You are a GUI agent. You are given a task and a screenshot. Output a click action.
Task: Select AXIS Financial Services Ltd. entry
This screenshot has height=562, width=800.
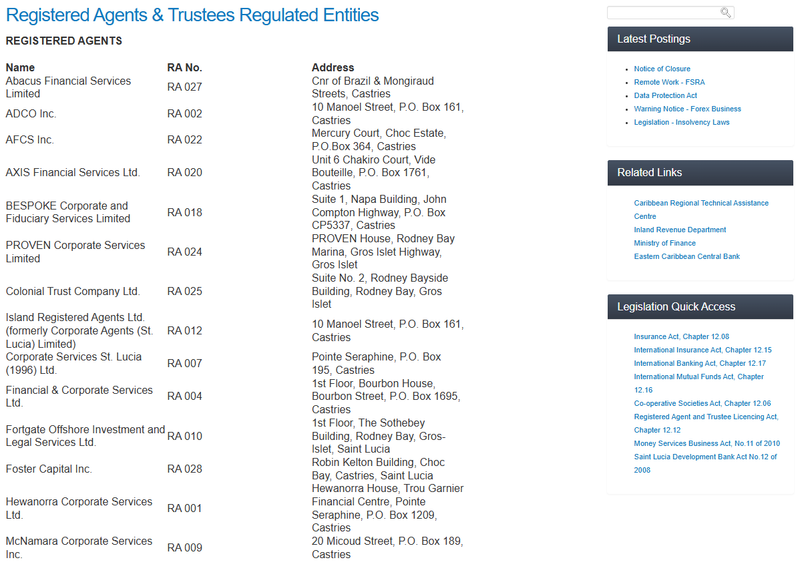coord(72,172)
